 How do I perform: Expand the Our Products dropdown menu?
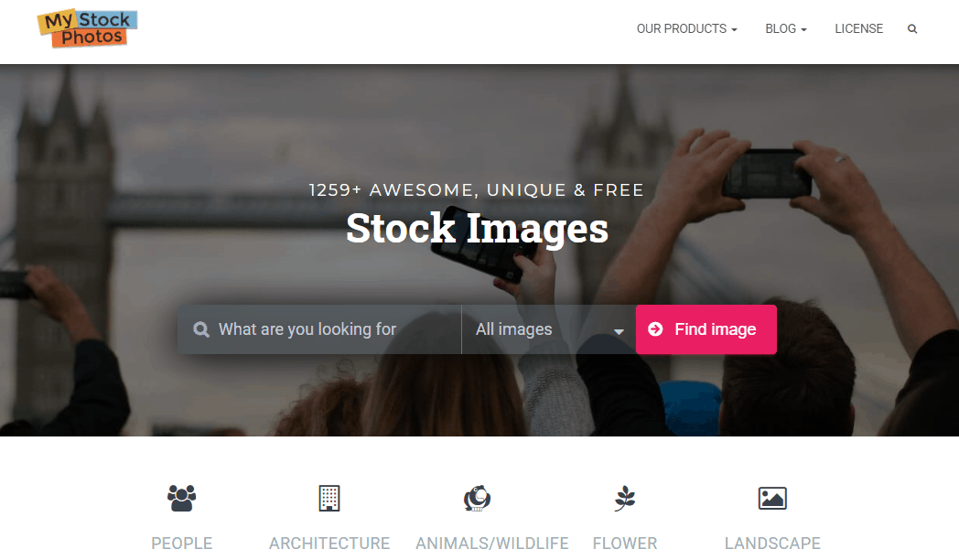pyautogui.click(x=687, y=28)
